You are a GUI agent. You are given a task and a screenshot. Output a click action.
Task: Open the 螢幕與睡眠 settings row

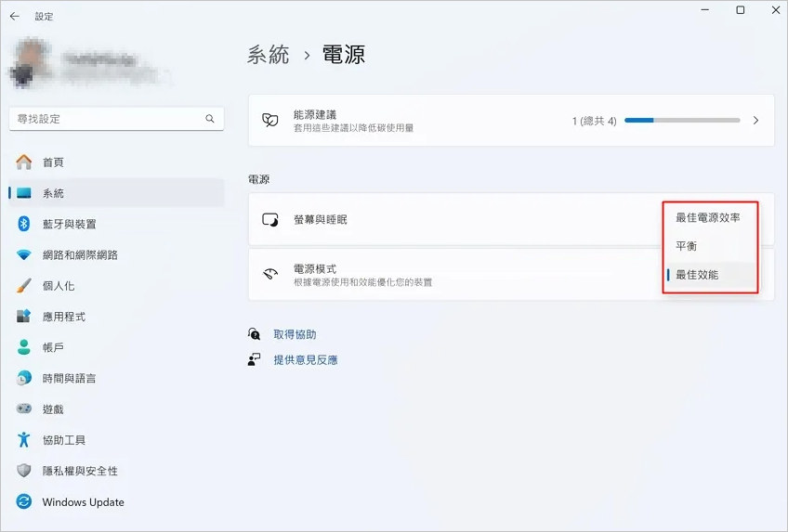tap(511, 219)
